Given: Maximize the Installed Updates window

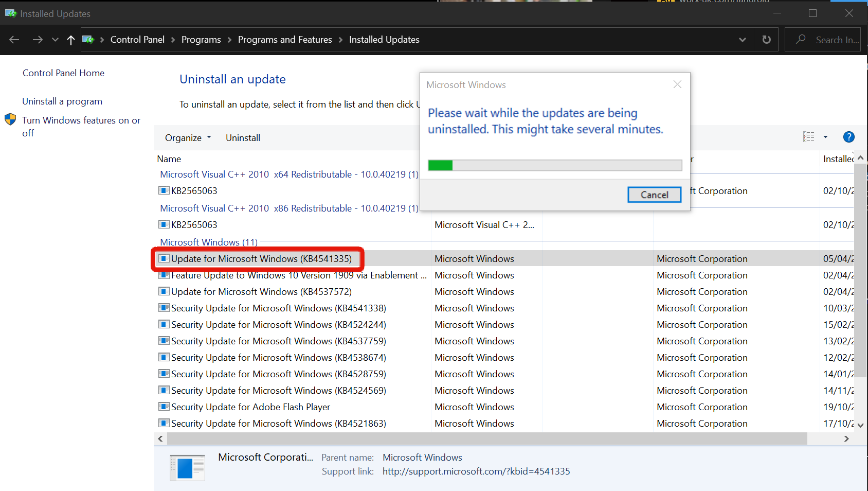Looking at the screenshot, I should (812, 13).
